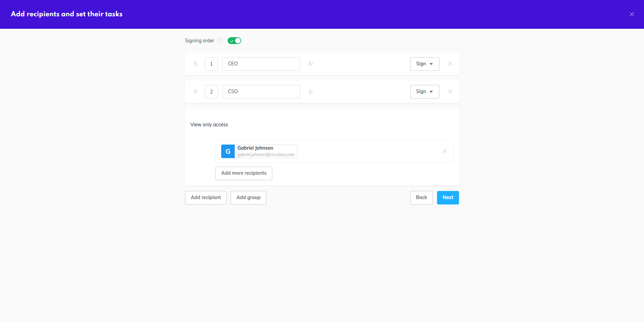Proceed by clicking Next

(x=447, y=197)
